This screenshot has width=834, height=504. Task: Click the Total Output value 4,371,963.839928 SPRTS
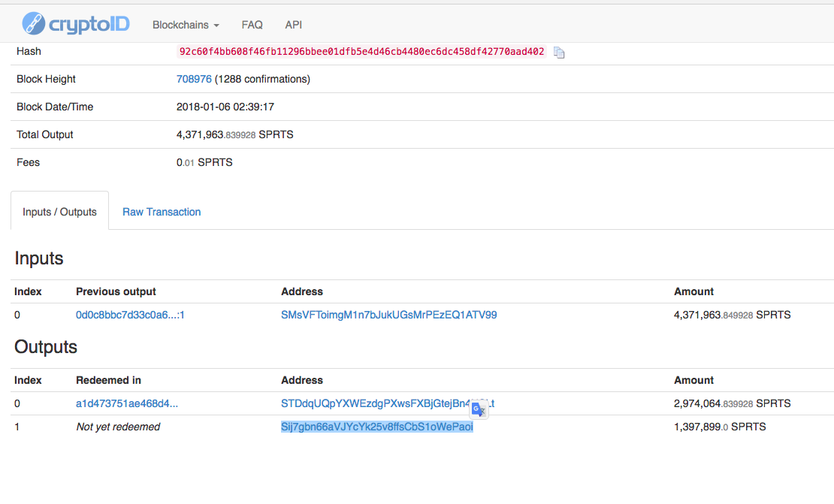(x=235, y=134)
